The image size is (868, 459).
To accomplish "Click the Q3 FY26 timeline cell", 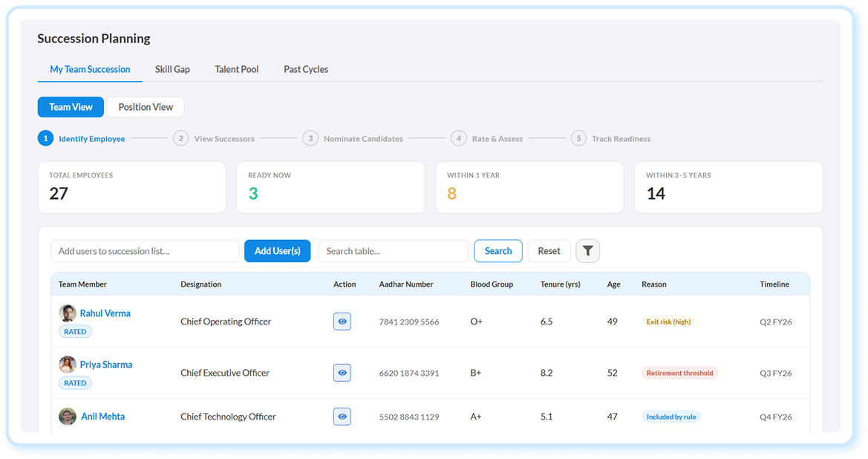I will coord(775,373).
